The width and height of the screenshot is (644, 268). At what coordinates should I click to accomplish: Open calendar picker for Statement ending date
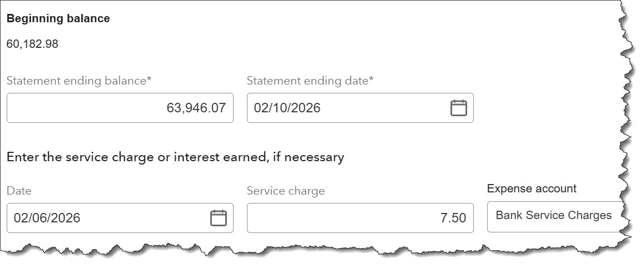point(458,108)
